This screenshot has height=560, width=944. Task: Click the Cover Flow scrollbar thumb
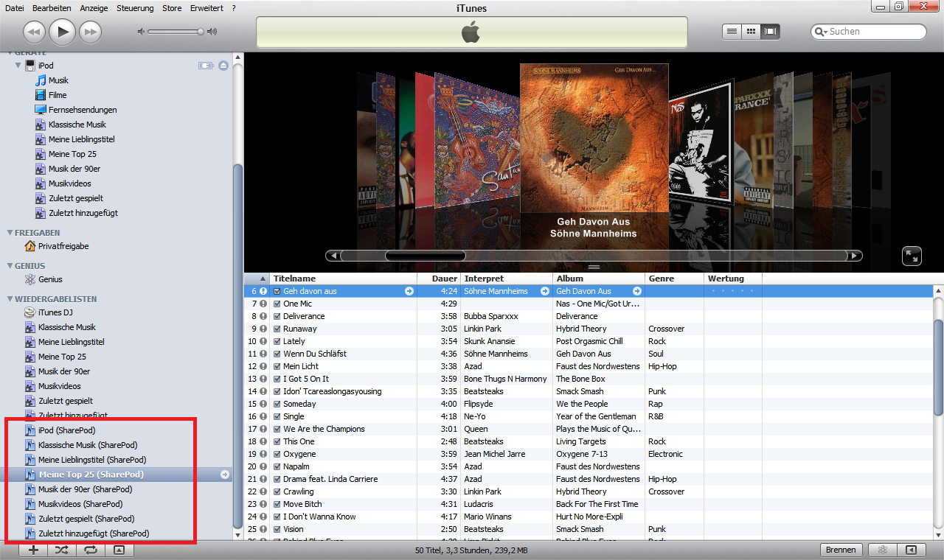coord(425,256)
